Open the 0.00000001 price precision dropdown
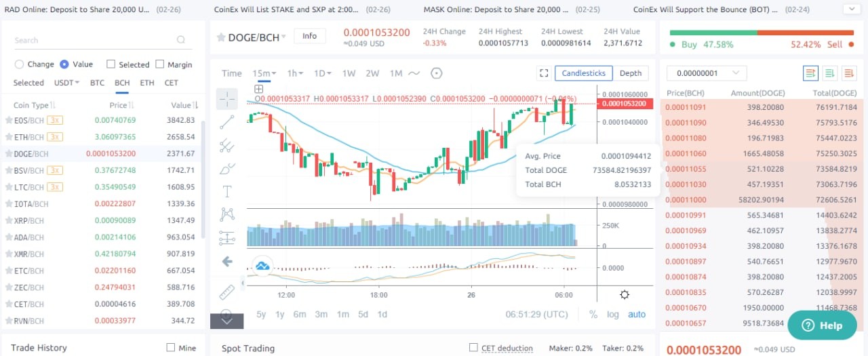 pyautogui.click(x=707, y=73)
